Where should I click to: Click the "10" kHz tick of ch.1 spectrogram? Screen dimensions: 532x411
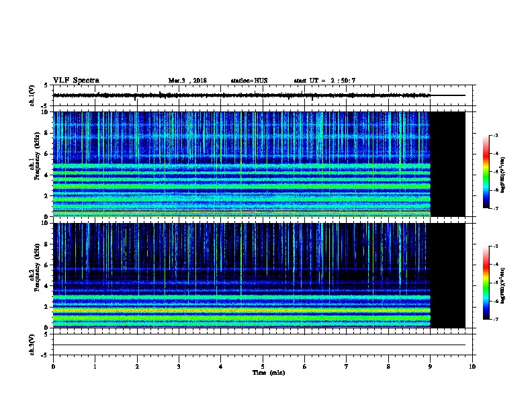pos(44,112)
